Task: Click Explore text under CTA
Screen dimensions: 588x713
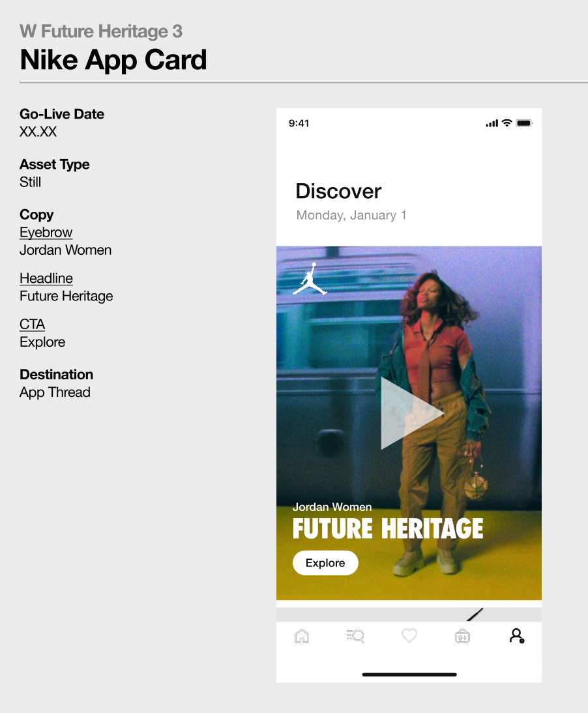Action: pyautogui.click(x=42, y=342)
